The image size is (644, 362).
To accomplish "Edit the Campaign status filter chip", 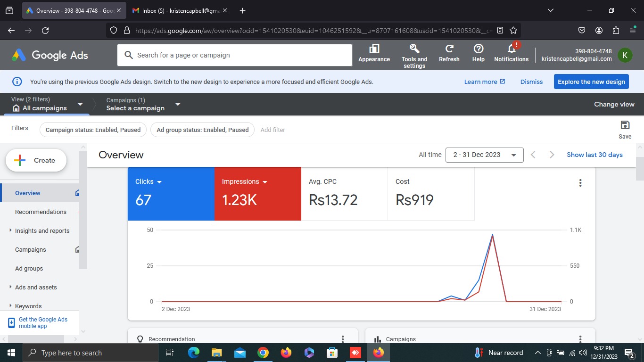I will tap(93, 130).
